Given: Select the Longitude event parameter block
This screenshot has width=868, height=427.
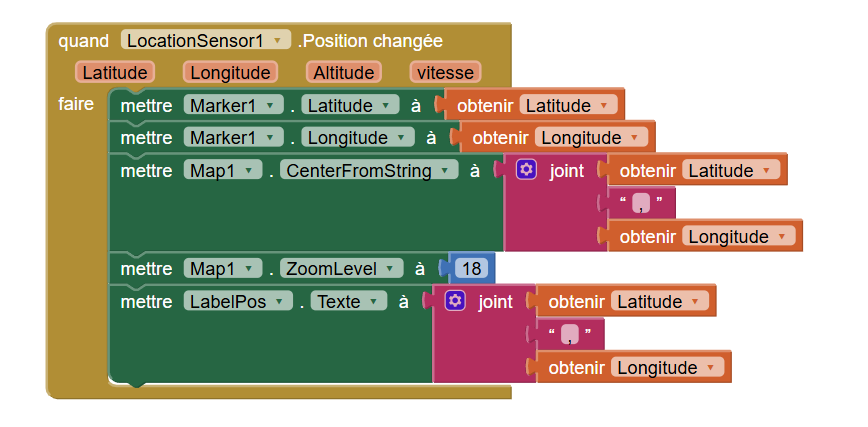Looking at the screenshot, I should pyautogui.click(x=230, y=72).
